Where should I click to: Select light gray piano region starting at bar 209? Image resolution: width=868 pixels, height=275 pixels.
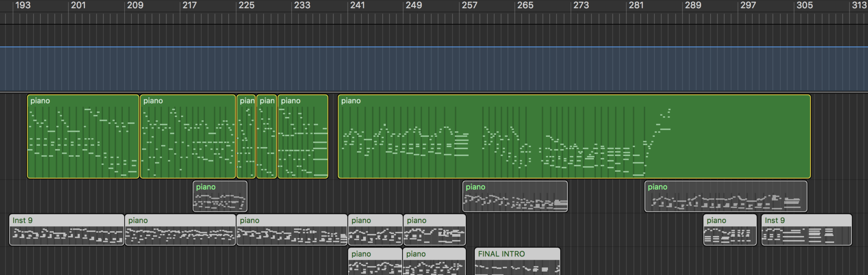click(180, 230)
